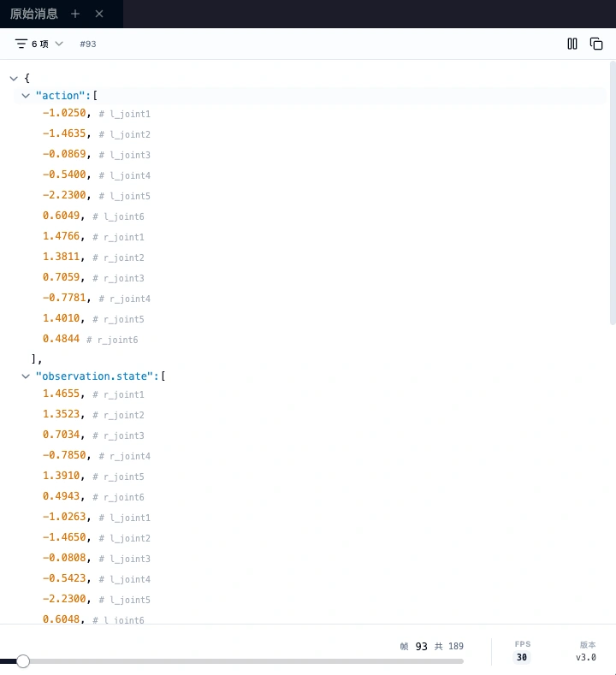616x675 pixels.
Task: Collapse the "action" array
Action: point(26,96)
